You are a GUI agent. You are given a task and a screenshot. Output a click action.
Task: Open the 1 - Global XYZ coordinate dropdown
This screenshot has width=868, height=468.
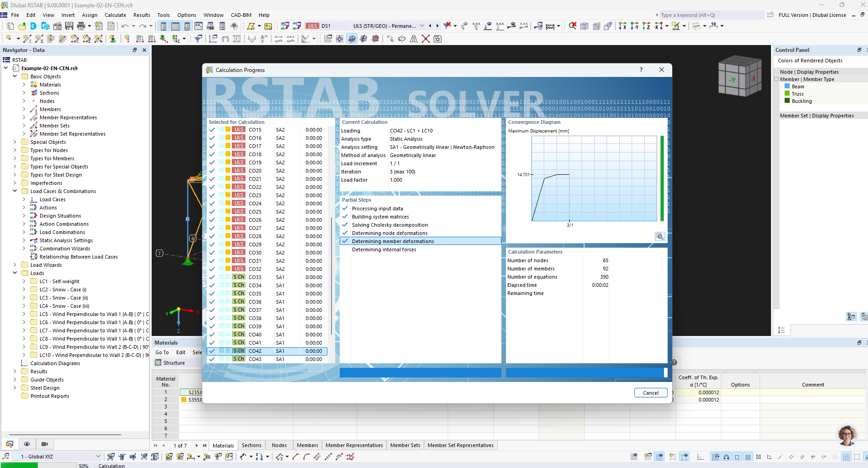98,456
